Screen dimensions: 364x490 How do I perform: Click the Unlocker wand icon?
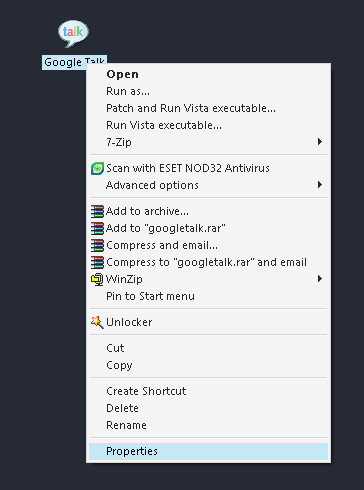click(97, 322)
